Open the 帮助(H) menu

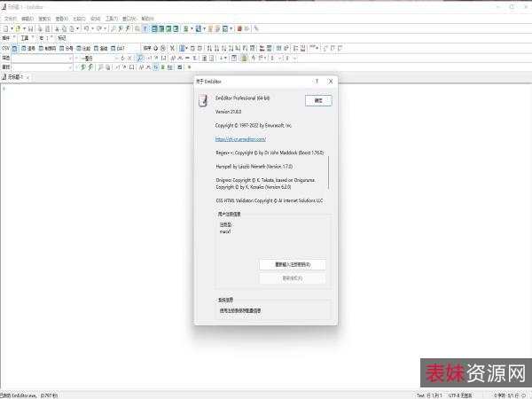148,19
